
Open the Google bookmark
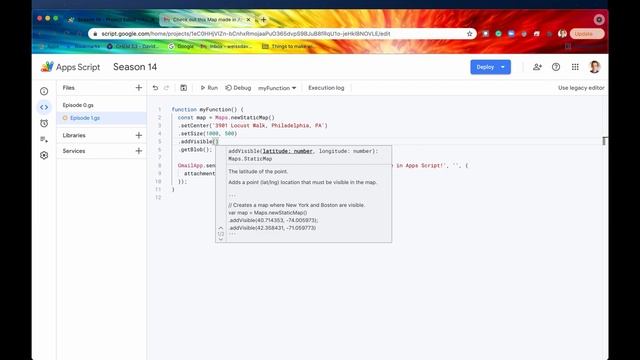pyautogui.click(x=181, y=47)
